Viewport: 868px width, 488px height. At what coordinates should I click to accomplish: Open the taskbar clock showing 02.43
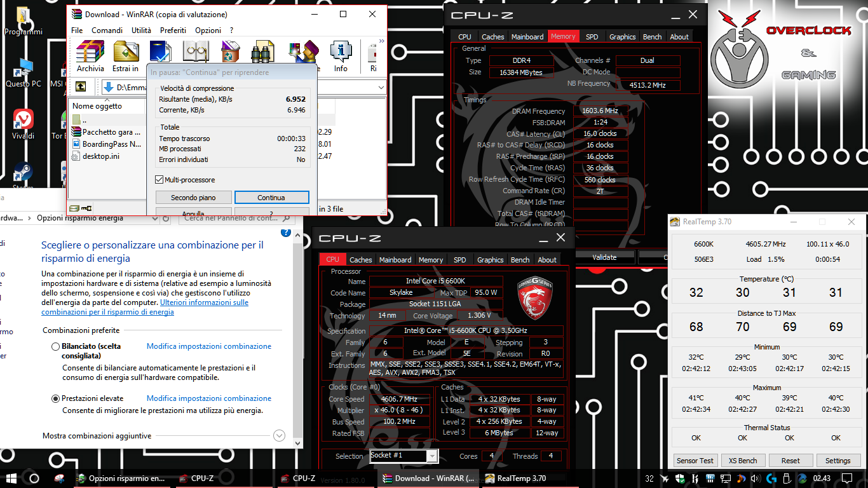[822, 478]
